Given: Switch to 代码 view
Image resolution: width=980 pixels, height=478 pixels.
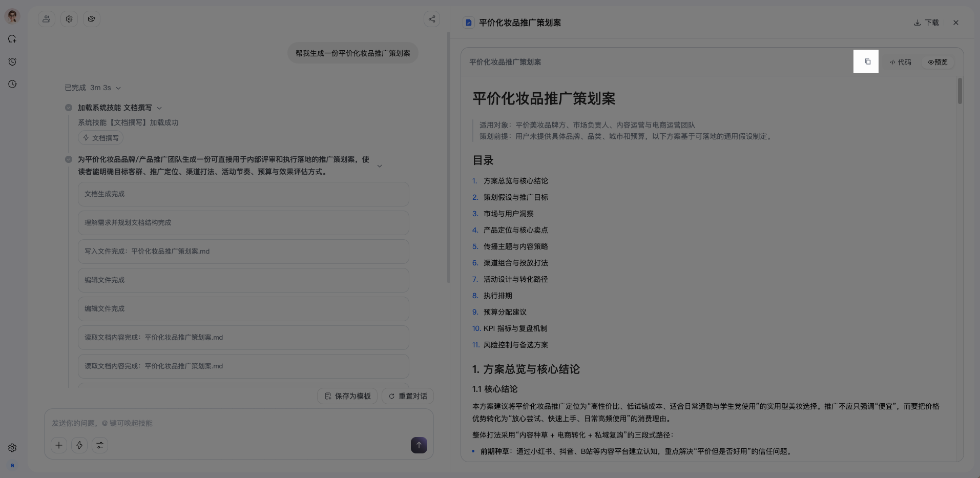Looking at the screenshot, I should pos(901,62).
